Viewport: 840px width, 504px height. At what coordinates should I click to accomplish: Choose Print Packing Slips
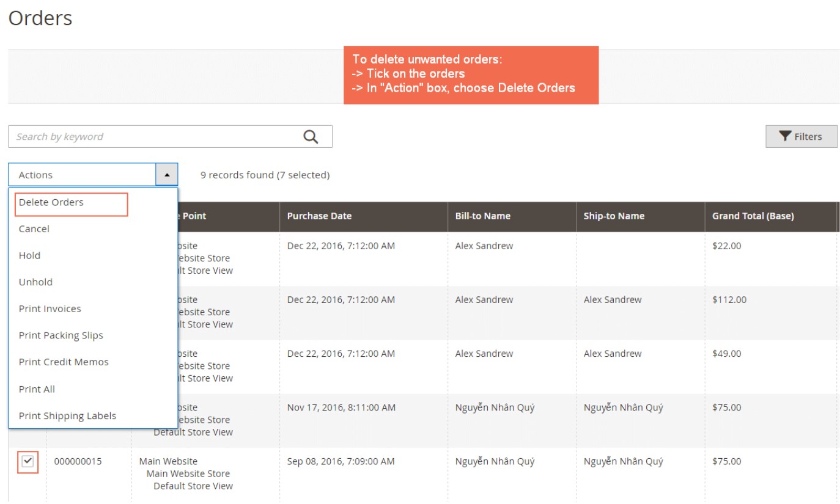coord(61,335)
